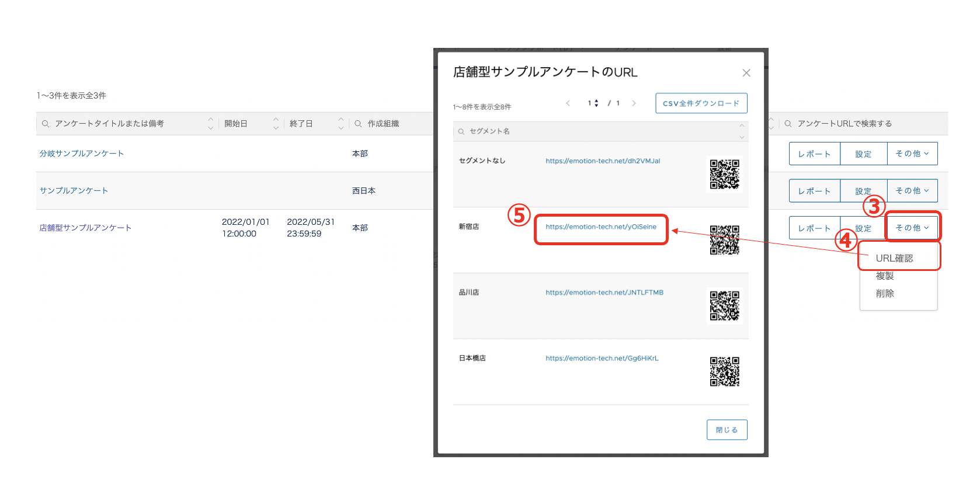
Task: Select URL確認 from the dropdown menu
Action: (894, 258)
